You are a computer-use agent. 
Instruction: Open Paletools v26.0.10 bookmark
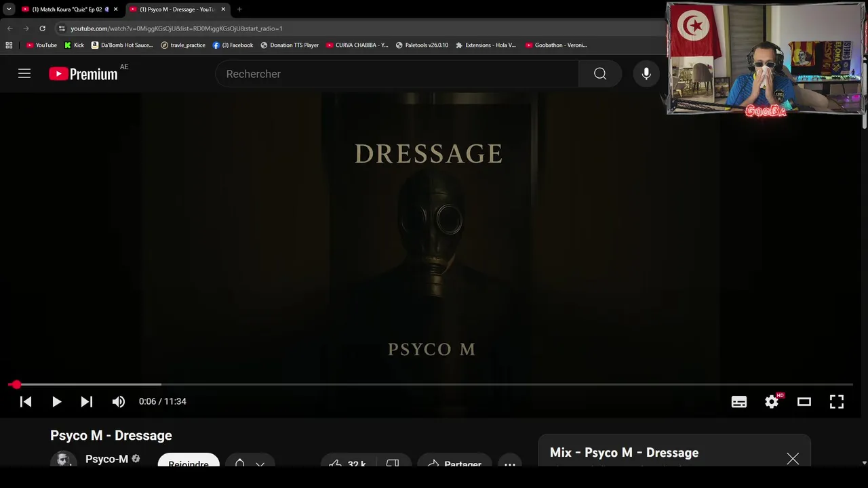[422, 45]
